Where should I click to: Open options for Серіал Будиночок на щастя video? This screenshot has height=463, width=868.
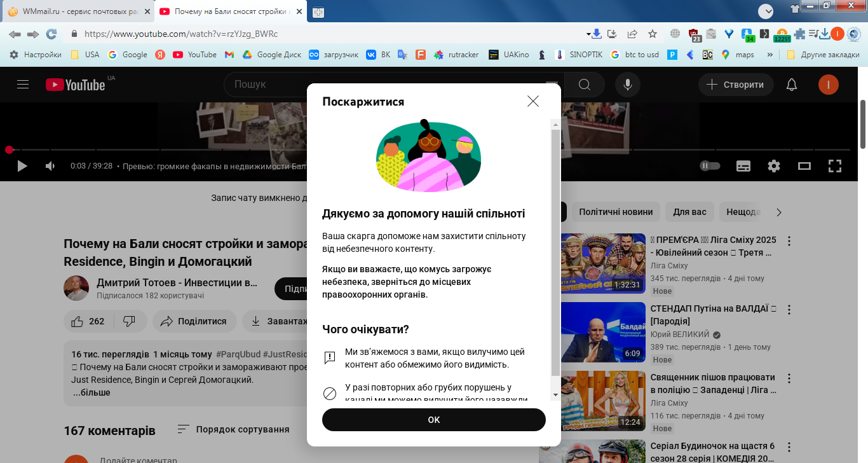(x=789, y=447)
